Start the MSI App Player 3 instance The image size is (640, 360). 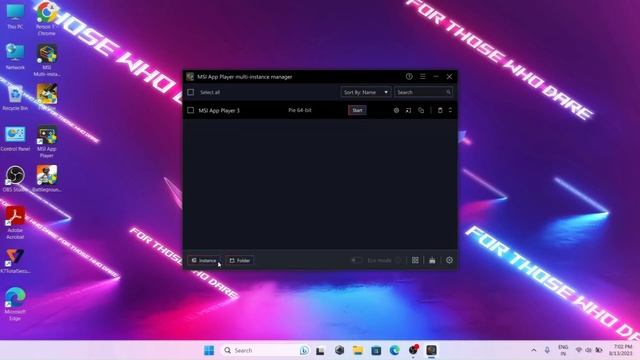(357, 110)
